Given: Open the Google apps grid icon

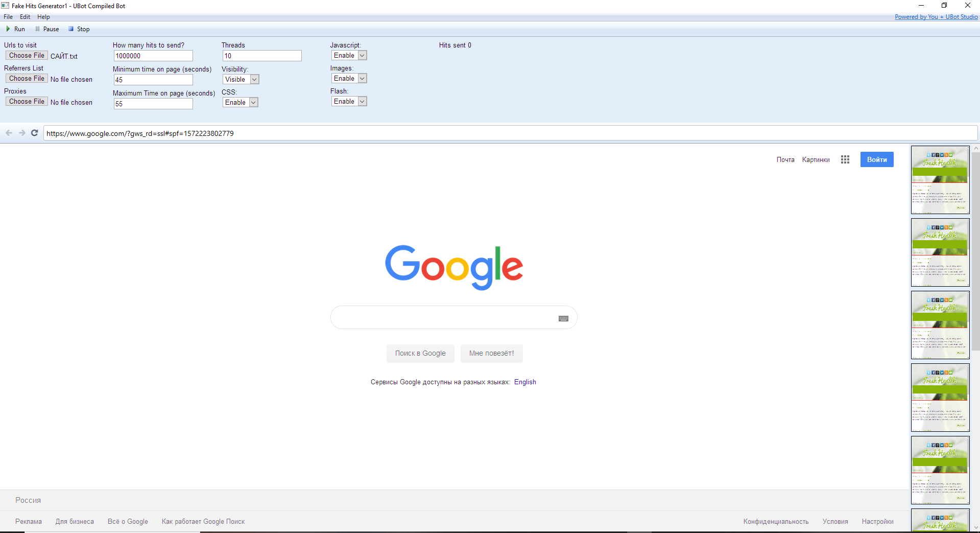Looking at the screenshot, I should pyautogui.click(x=845, y=159).
